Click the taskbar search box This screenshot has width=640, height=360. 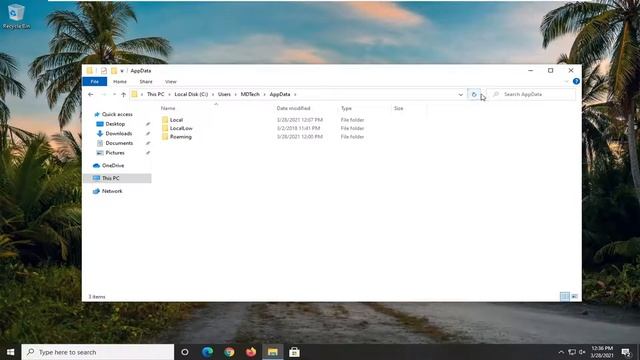(98, 352)
